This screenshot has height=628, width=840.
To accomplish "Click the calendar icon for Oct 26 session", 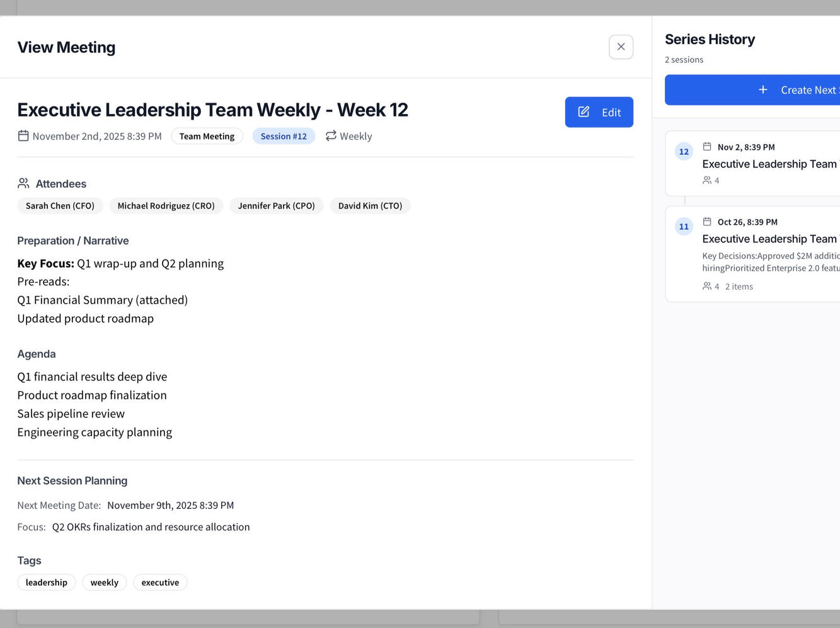I will (707, 222).
